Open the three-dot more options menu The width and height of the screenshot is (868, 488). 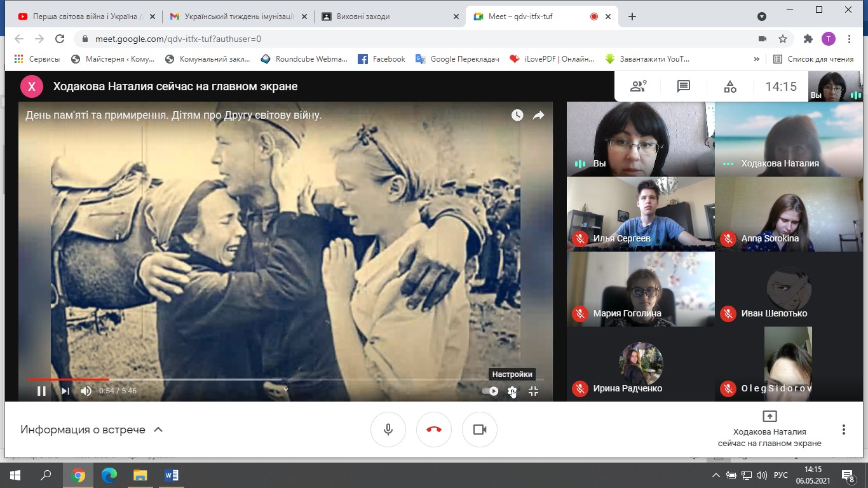844,430
